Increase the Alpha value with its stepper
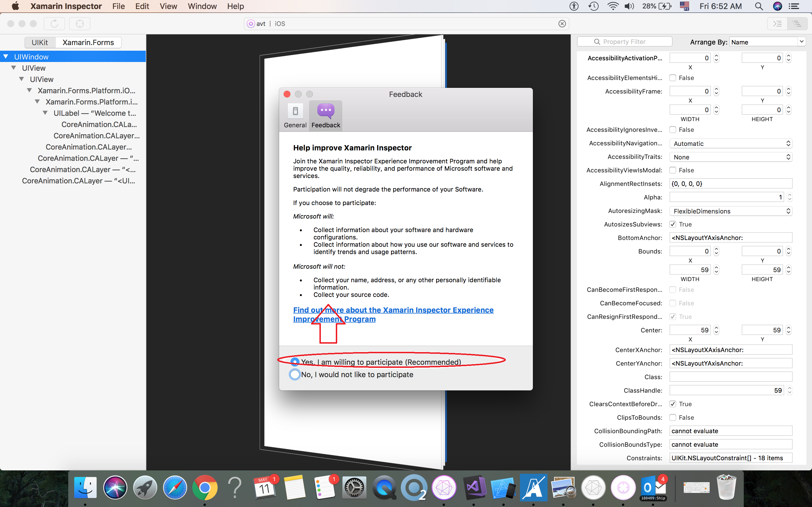This screenshot has width=812, height=507. [x=789, y=195]
